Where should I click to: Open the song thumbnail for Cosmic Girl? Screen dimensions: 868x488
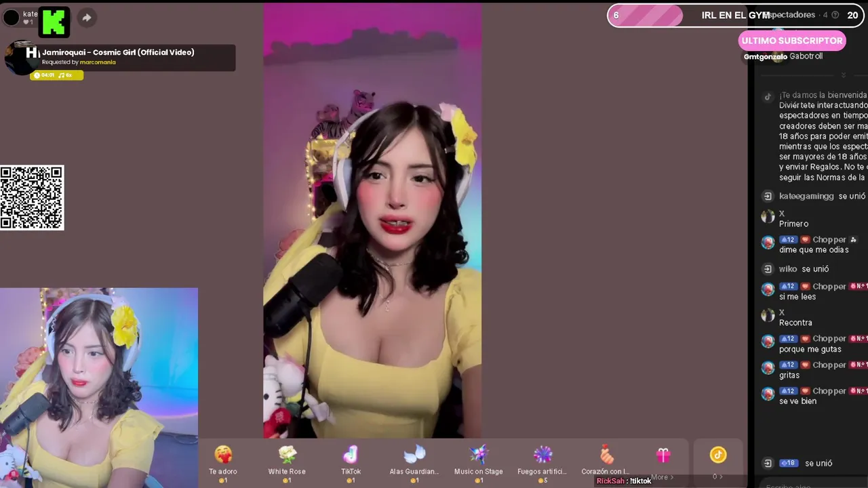[x=22, y=58]
